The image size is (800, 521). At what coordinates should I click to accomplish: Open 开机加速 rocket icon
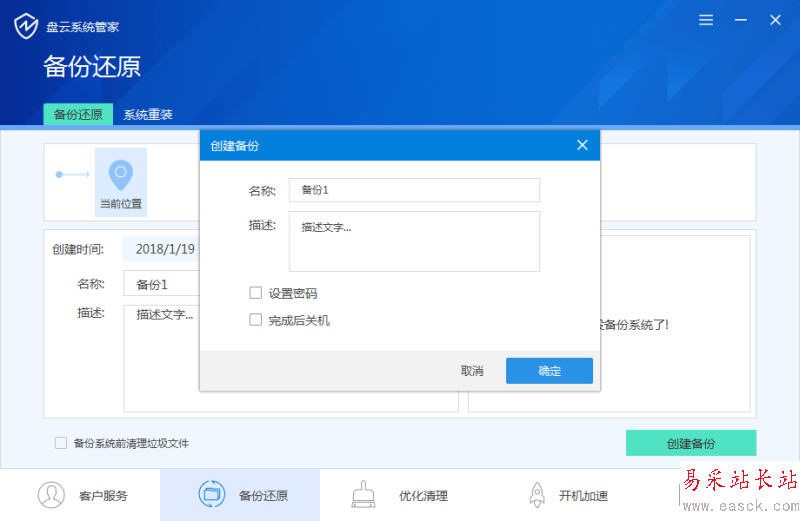coord(537,494)
